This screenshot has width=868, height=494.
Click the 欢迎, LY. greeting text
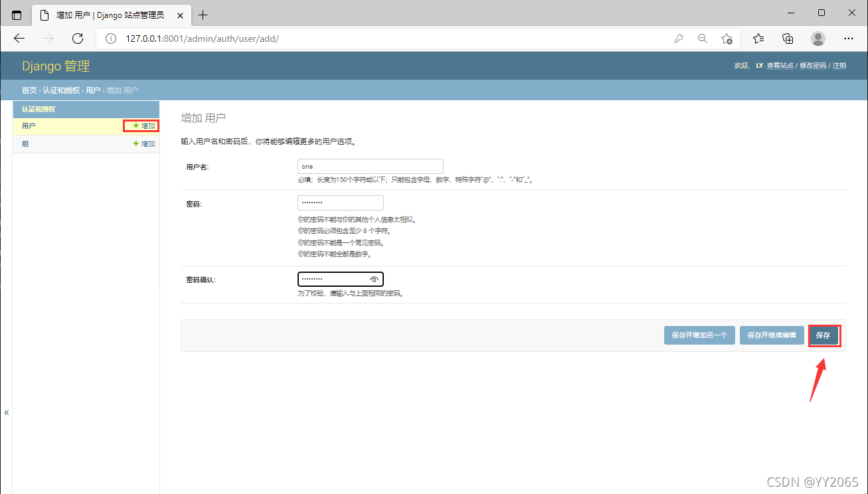click(748, 66)
